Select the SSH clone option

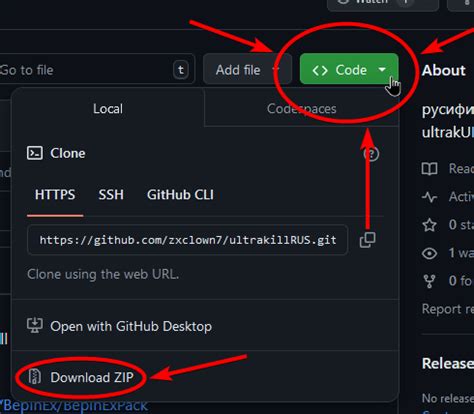(111, 195)
